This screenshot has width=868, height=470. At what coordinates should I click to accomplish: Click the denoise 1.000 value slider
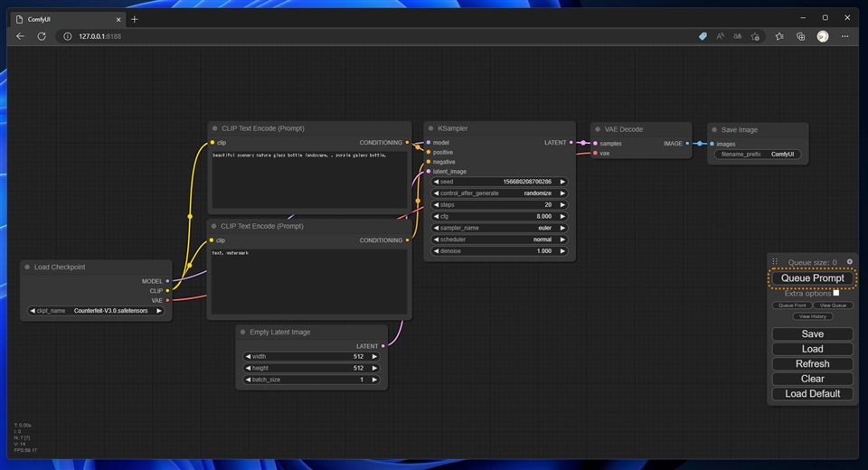pos(499,250)
